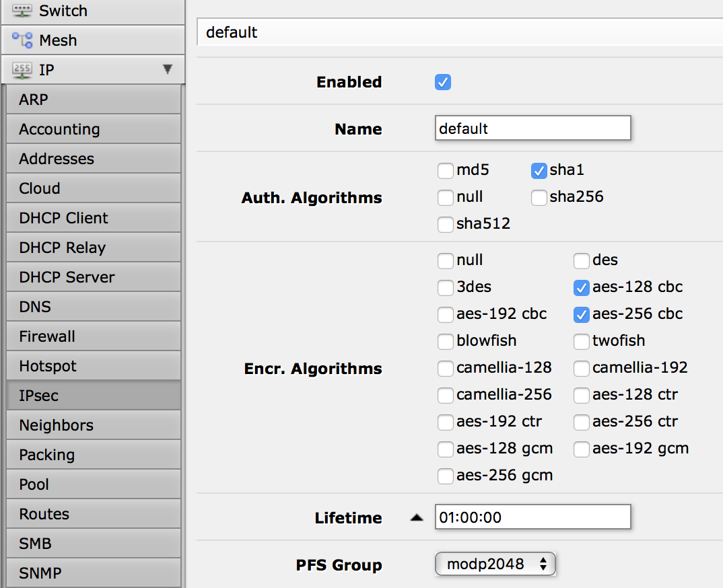Open Packing page
This screenshot has height=588, width=723.
click(x=94, y=454)
